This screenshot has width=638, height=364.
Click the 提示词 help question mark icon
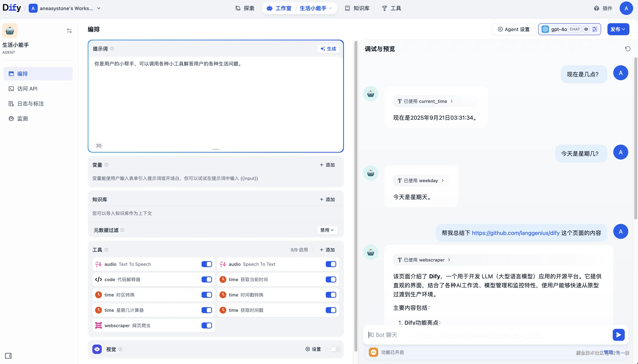pos(112,49)
